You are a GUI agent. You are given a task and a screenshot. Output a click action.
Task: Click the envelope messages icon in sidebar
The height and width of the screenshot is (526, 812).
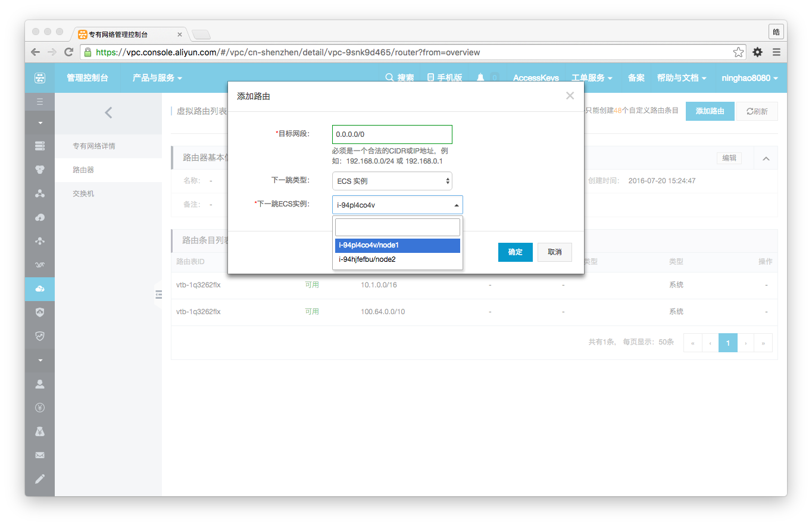click(x=40, y=455)
